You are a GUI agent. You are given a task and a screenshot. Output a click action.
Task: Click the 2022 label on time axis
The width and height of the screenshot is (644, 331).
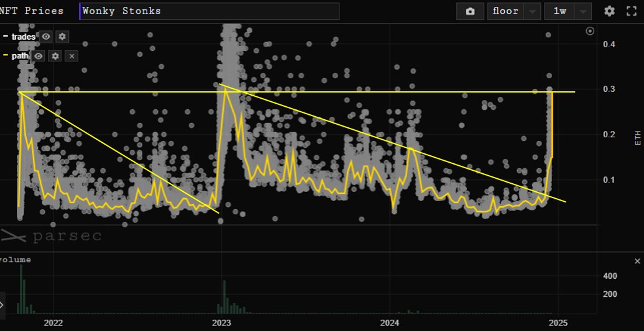53,322
